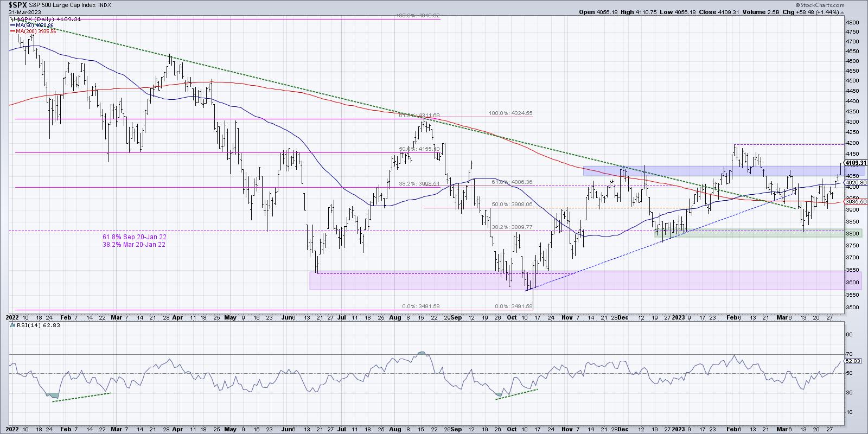Click the MA(50) blue legend line marker

(x=12, y=25)
